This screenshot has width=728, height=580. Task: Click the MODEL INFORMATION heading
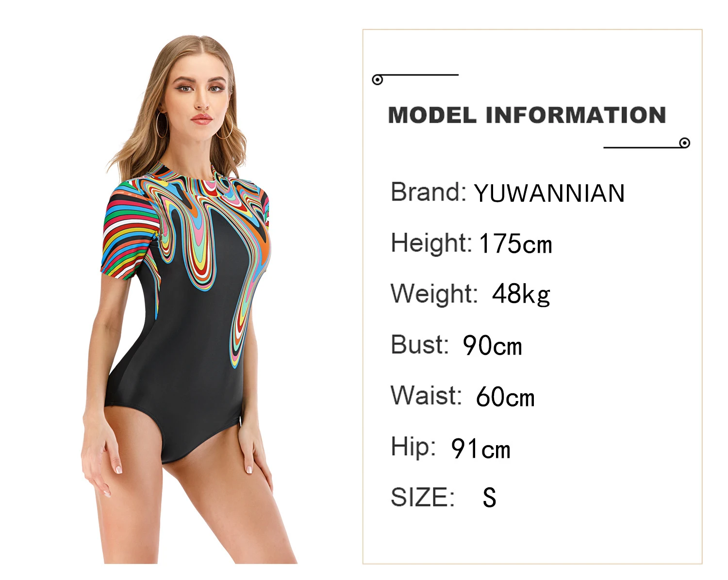[527, 115]
